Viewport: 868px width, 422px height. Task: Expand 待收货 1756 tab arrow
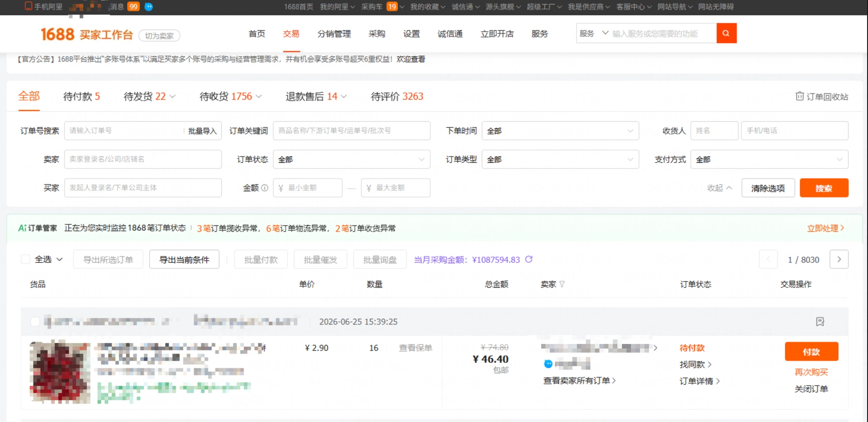click(x=259, y=96)
